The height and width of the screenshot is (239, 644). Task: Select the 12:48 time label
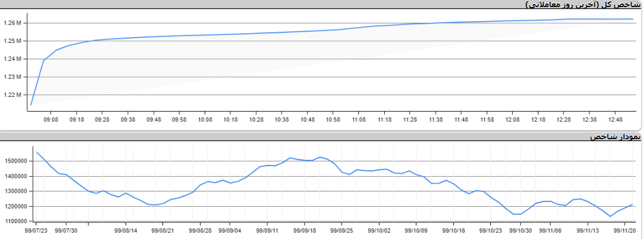click(x=615, y=119)
